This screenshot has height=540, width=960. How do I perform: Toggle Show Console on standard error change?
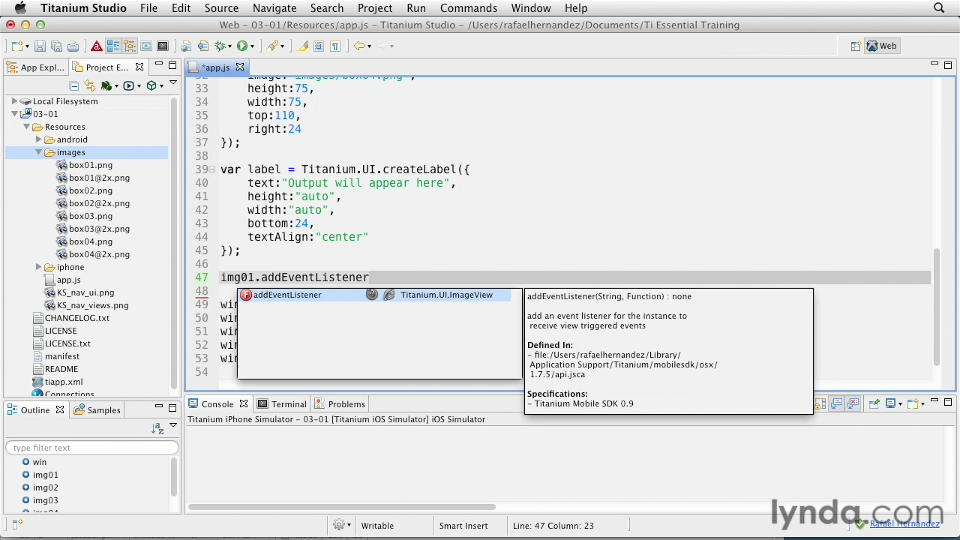(853, 403)
